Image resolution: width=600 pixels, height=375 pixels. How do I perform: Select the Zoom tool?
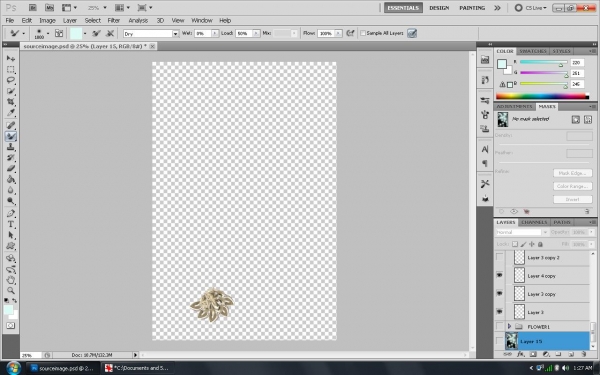pos(11,291)
